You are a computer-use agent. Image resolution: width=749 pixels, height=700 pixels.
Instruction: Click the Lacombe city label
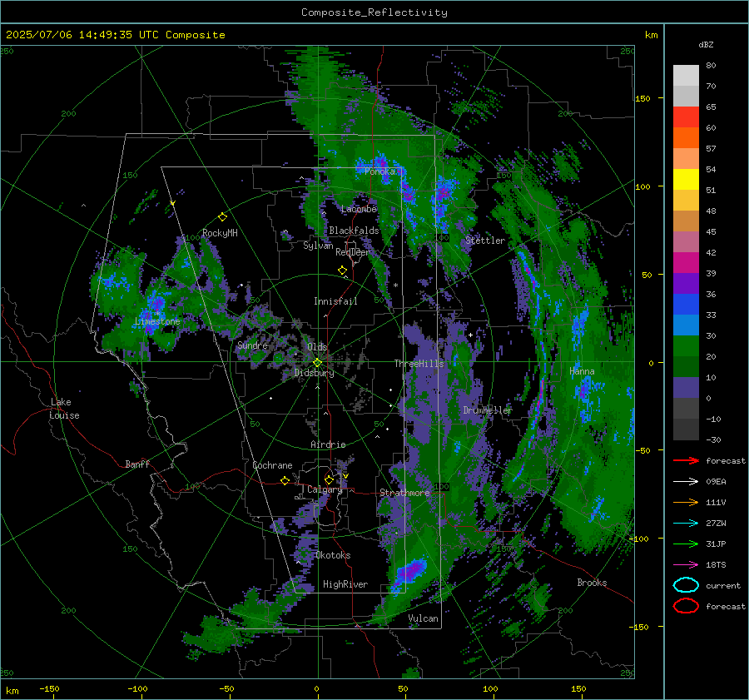tap(359, 209)
